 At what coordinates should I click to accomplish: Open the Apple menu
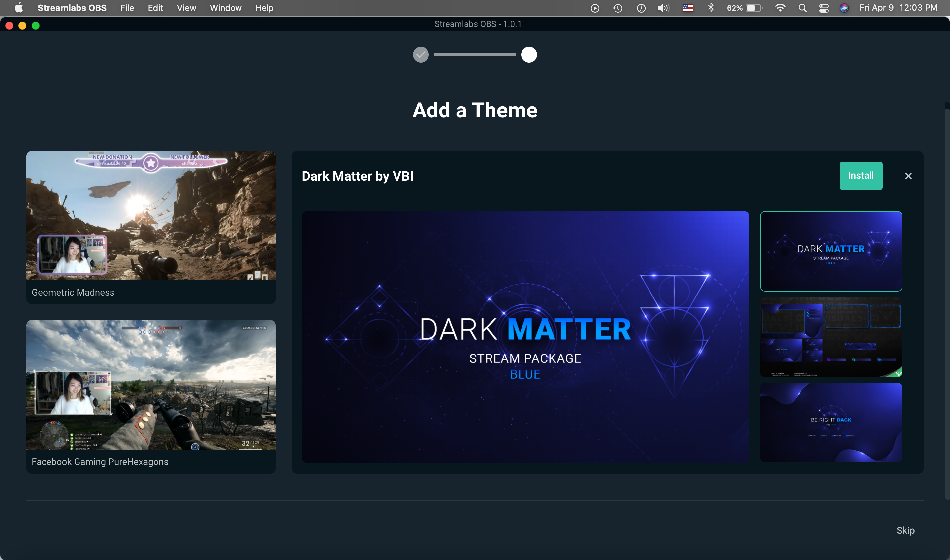pos(18,8)
